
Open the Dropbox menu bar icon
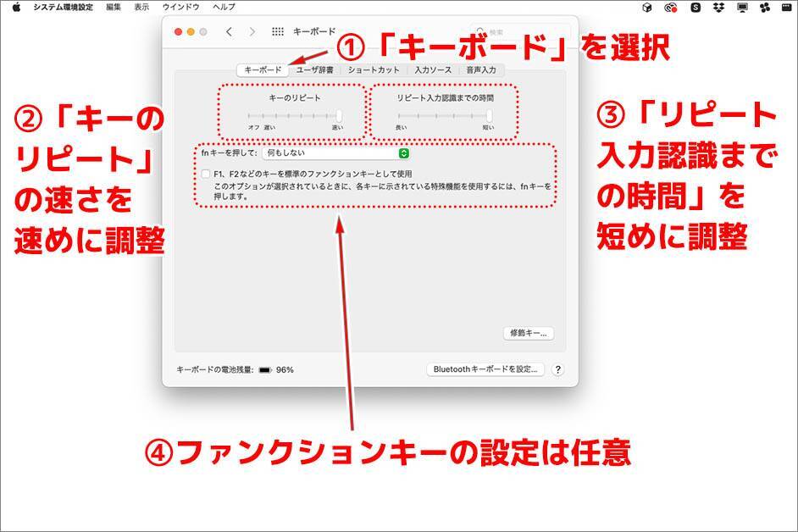[x=718, y=7]
